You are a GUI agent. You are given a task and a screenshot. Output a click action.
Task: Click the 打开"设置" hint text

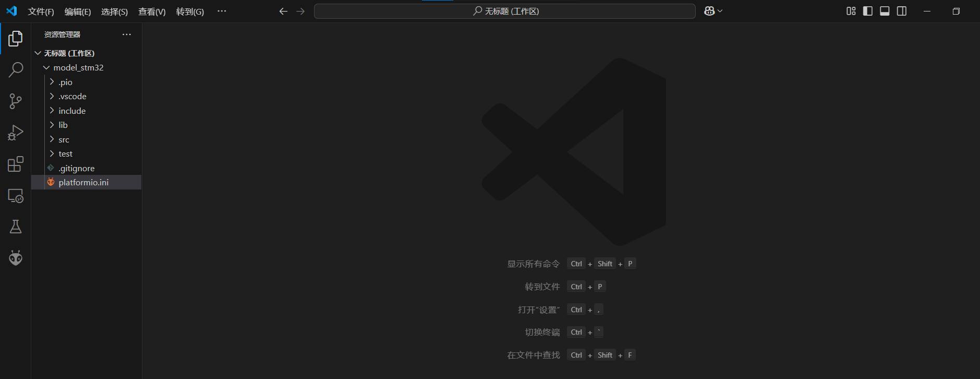(x=539, y=310)
